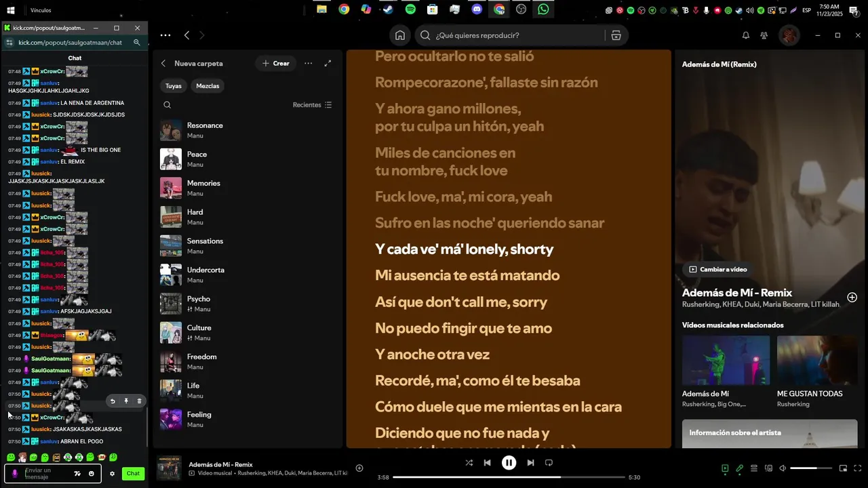This screenshot has width=868, height=488.
Task: Enter fullscreen mode in Spotify
Action: [858, 468]
